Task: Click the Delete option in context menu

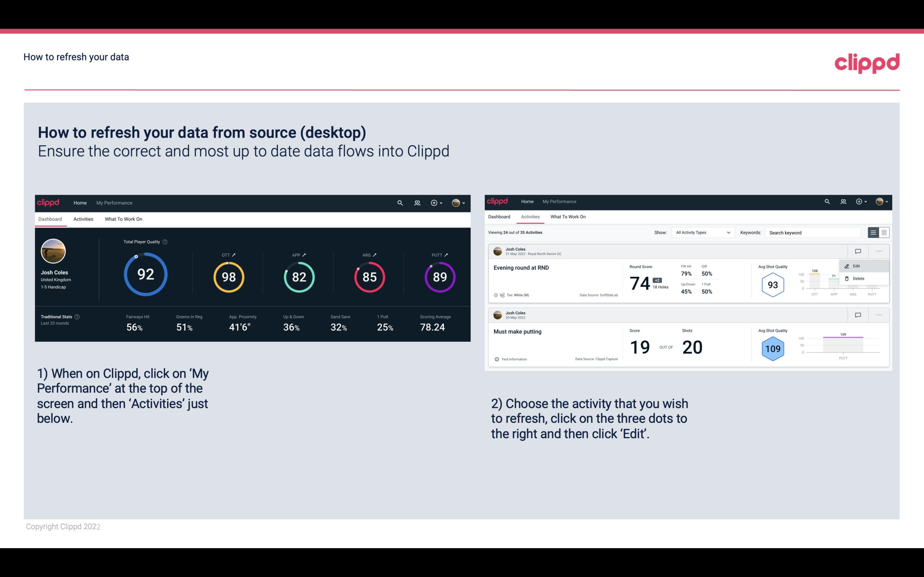Action: pos(859,278)
